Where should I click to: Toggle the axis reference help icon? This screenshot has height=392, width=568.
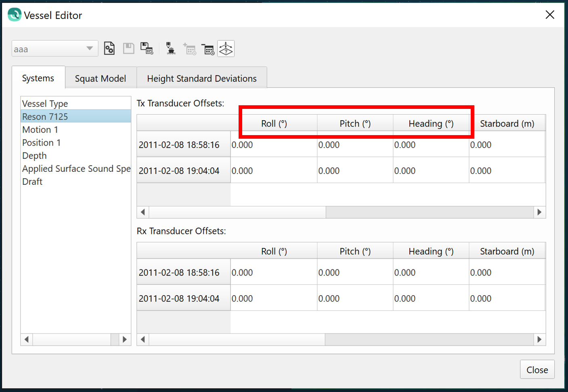(x=226, y=49)
